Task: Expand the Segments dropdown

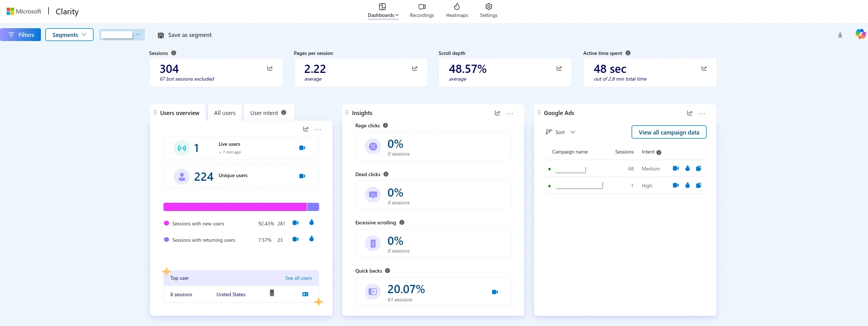Action: (69, 35)
